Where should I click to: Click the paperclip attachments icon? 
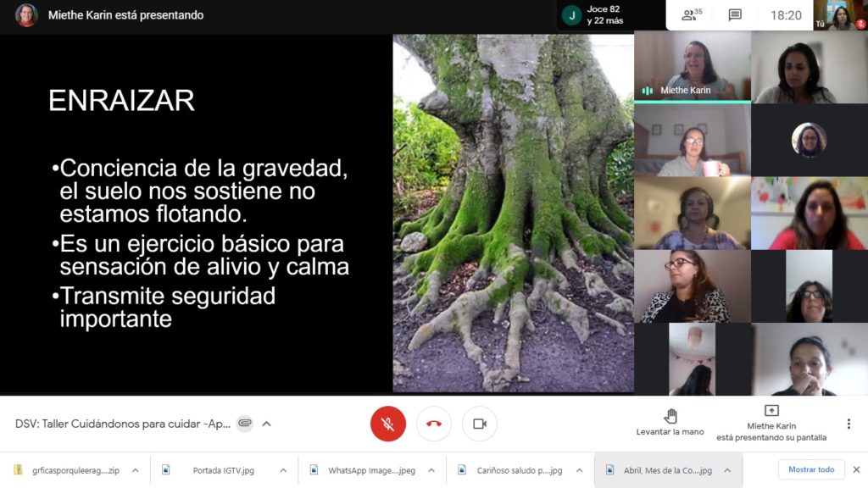point(244,424)
